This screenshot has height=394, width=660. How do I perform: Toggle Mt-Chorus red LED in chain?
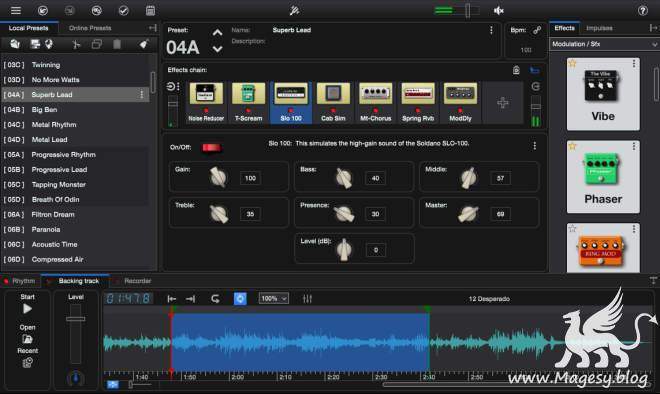coord(375,111)
